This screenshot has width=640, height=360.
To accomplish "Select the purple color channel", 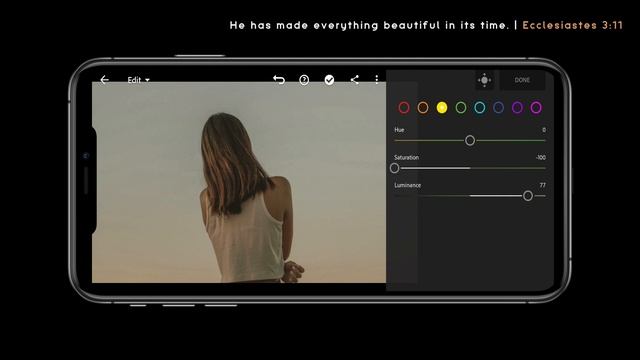I will pos(517,108).
